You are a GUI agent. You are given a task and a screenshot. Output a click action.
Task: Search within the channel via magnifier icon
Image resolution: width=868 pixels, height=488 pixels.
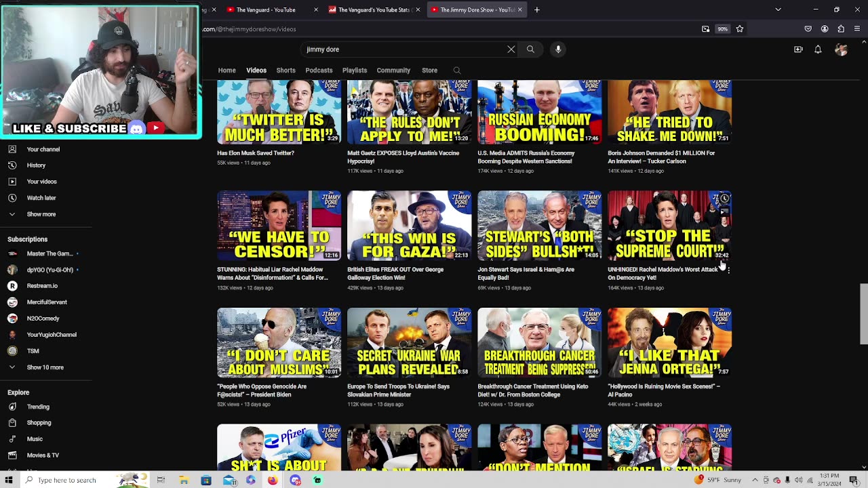pyautogui.click(x=457, y=70)
